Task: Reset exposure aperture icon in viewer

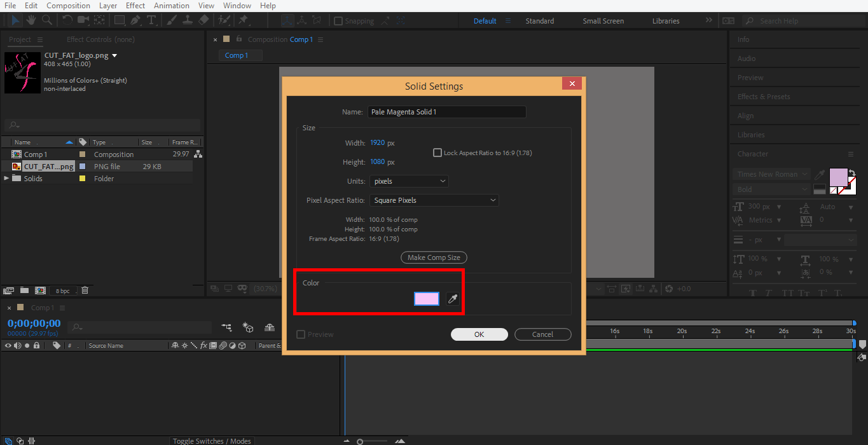Action: [669, 289]
